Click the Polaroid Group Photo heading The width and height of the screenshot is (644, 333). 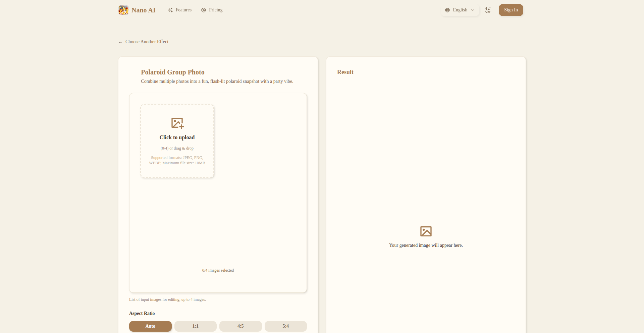(x=173, y=72)
